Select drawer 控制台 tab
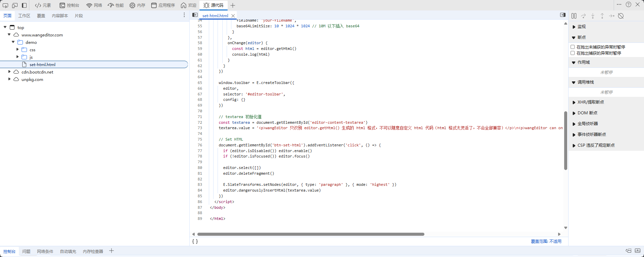Screen dimensions: 644x257 (x=9, y=252)
